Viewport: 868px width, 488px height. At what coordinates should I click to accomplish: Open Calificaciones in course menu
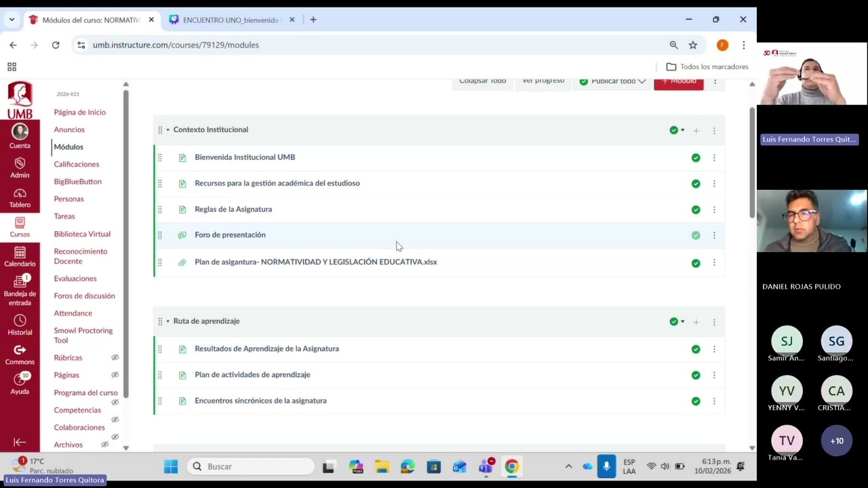[x=77, y=164]
